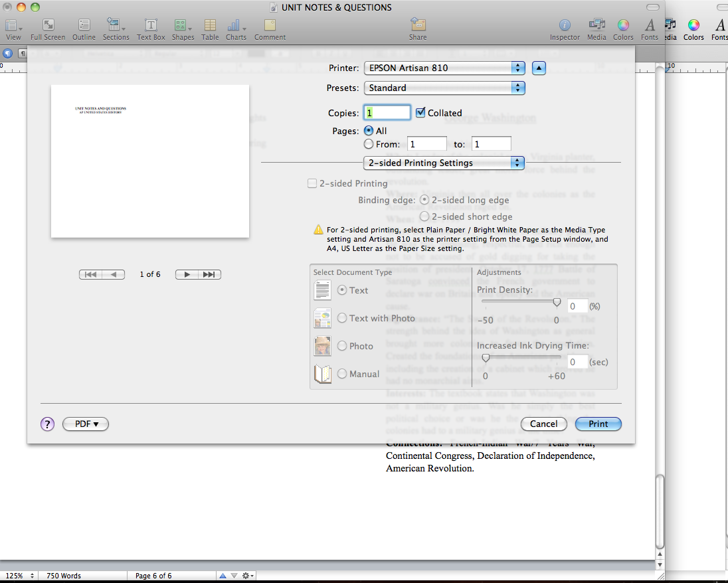Click Colors icon in the background window
728x583 pixels.
[x=693, y=30]
